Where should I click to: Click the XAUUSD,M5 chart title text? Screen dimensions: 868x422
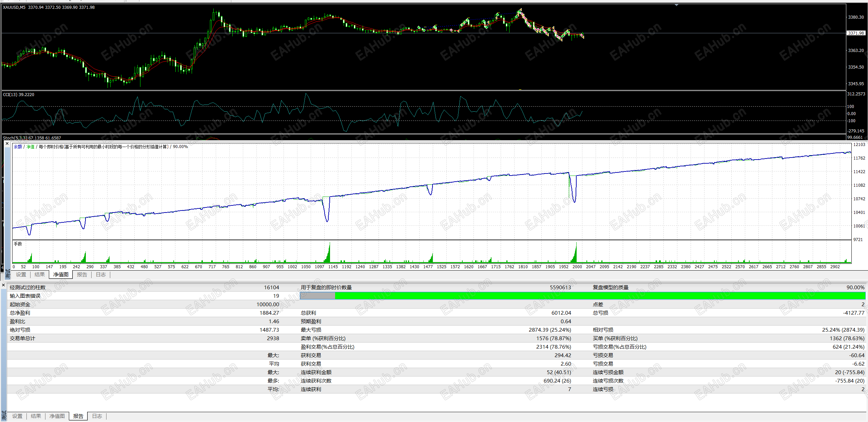pos(14,7)
